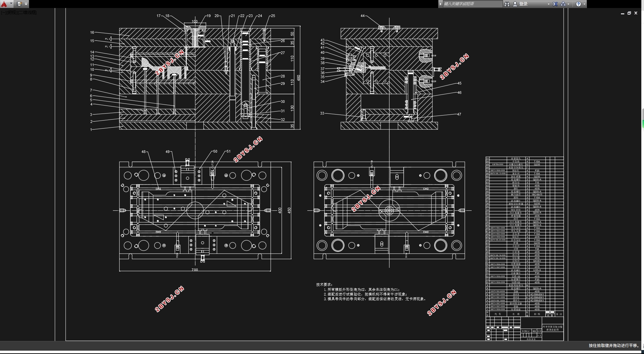Click balloon number 44 label
Screen dimensions: 644x354
click(x=363, y=16)
